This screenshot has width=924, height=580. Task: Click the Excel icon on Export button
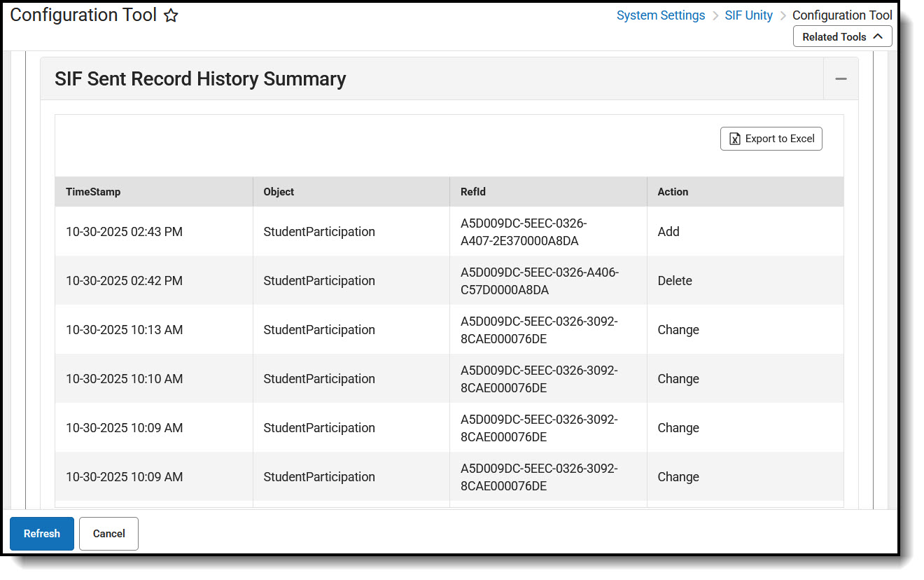(735, 139)
